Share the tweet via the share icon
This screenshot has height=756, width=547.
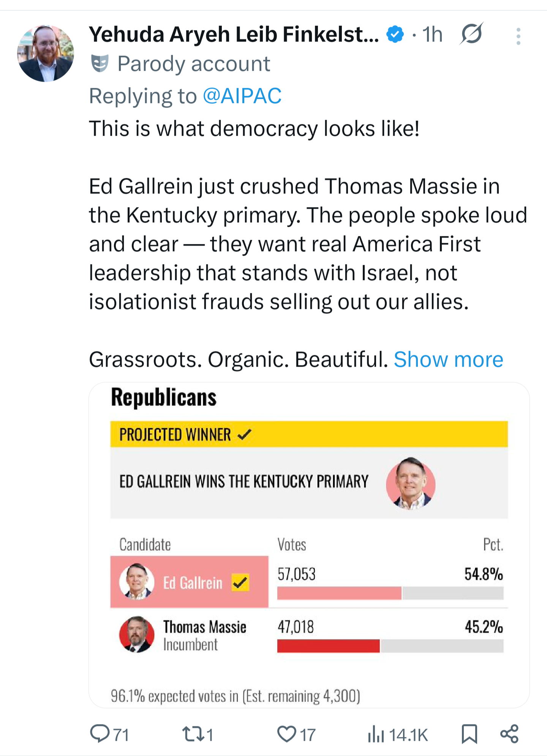[x=509, y=734]
